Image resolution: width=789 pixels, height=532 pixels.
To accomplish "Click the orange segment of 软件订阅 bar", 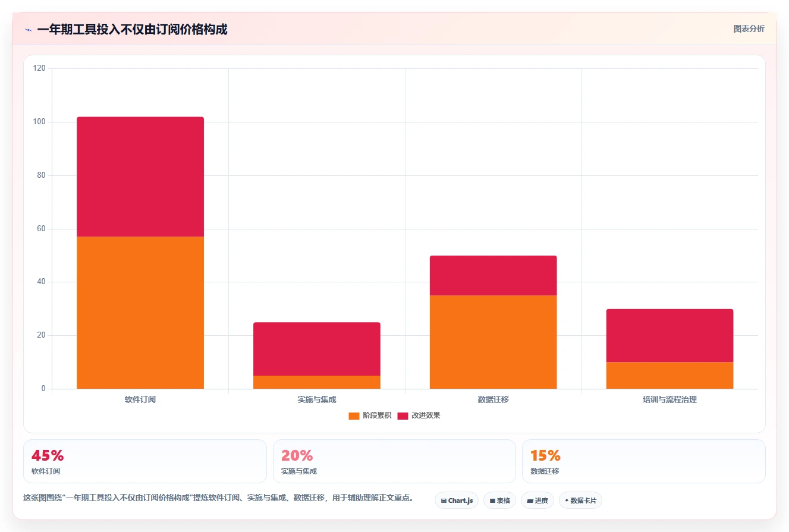I will tap(140, 313).
